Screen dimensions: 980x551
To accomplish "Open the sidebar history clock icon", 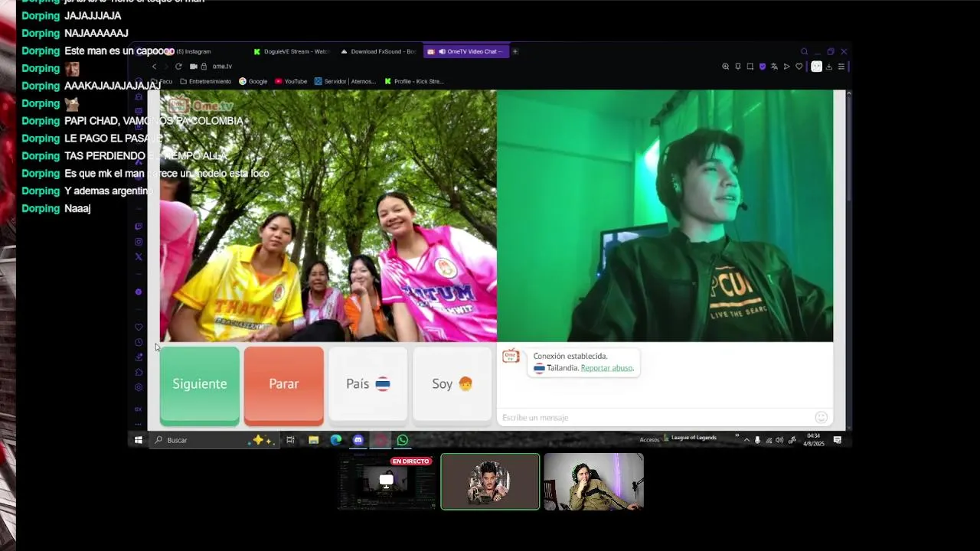I will coord(139,342).
